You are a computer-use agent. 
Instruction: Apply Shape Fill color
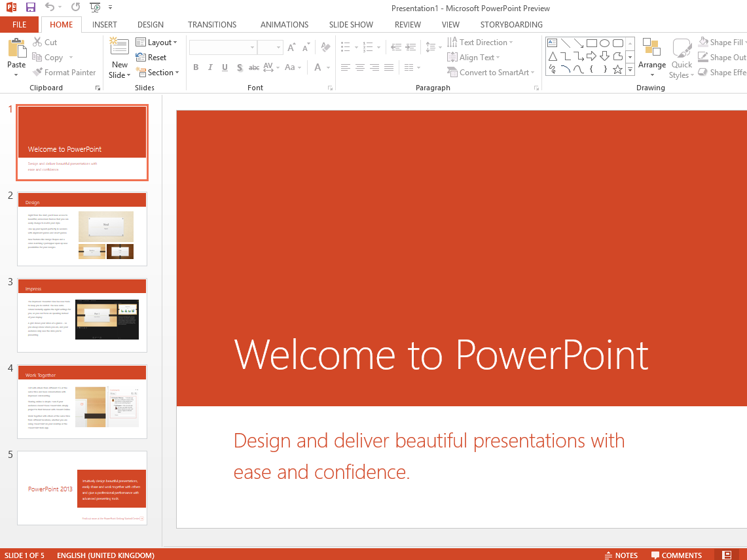point(721,43)
